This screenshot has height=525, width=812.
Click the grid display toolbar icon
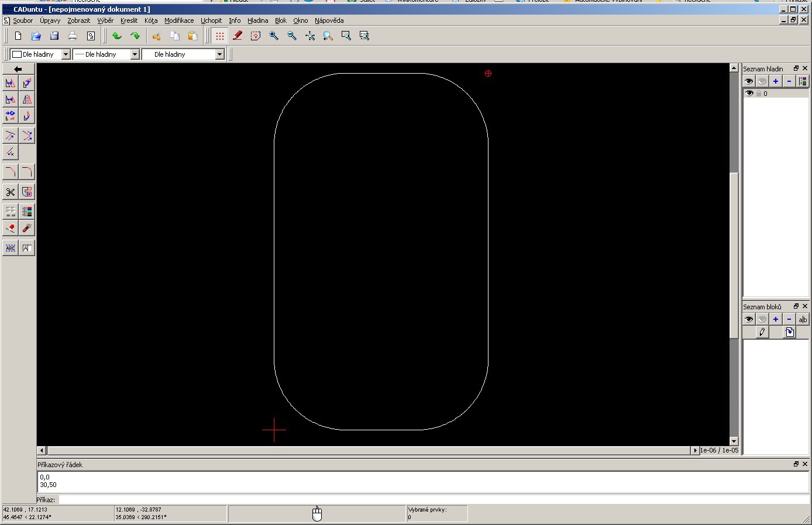pos(220,36)
